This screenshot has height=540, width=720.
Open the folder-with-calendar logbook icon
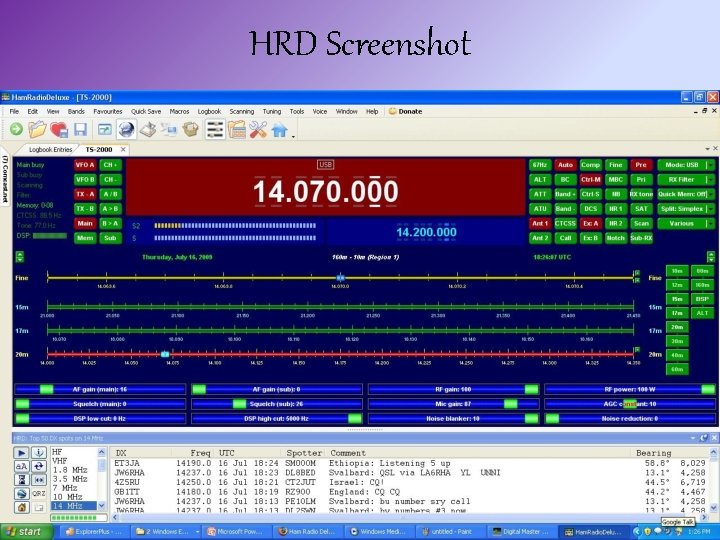(x=236, y=130)
